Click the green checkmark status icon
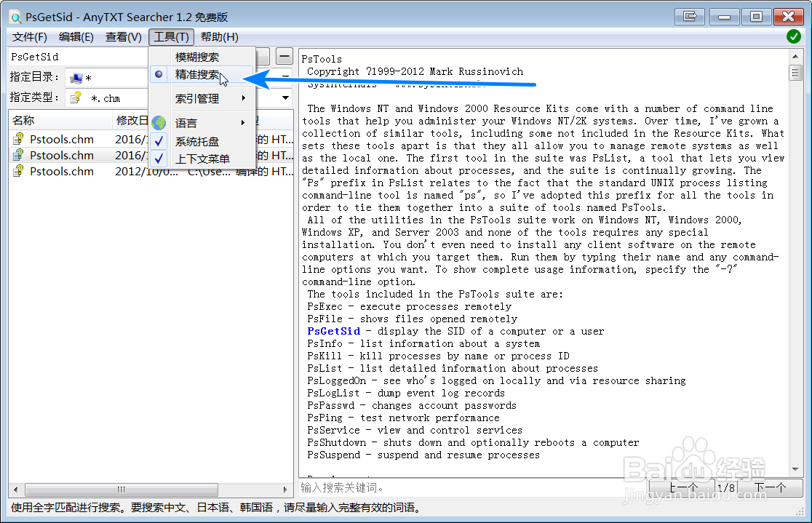Image resolution: width=812 pixels, height=523 pixels. click(793, 37)
